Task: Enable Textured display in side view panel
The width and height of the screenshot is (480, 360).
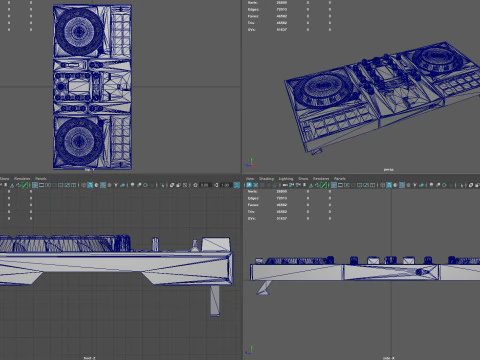Action: [x=408, y=185]
